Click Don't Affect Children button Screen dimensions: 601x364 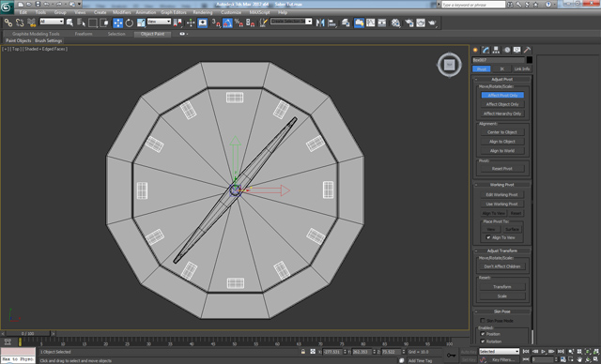502,266
